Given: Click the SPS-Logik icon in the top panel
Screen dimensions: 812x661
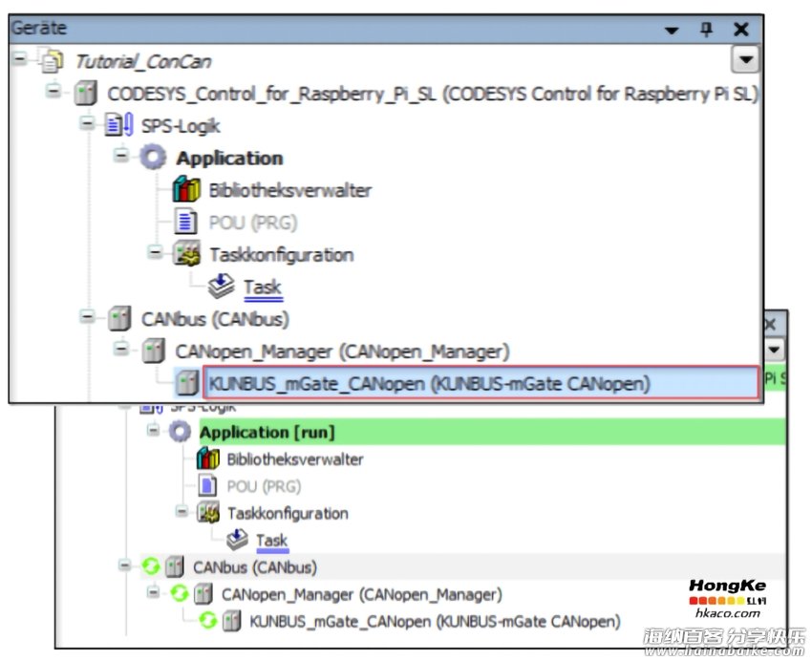Looking at the screenshot, I should (119, 125).
